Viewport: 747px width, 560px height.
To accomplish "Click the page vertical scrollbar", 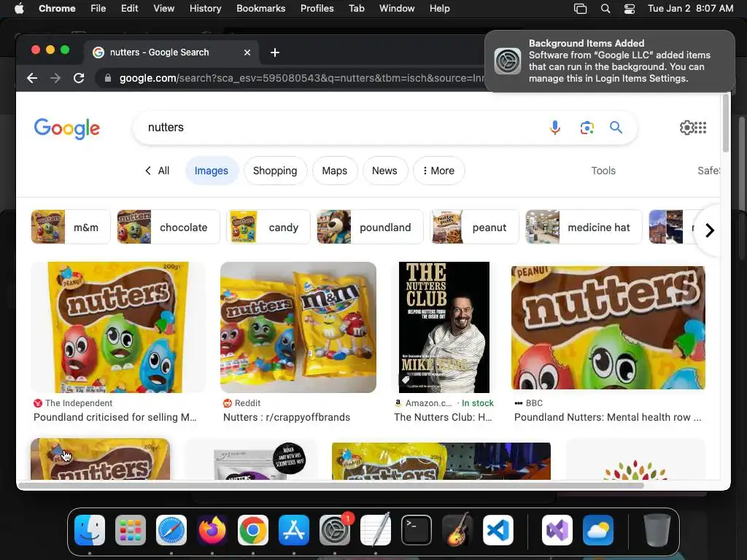I will [726, 122].
